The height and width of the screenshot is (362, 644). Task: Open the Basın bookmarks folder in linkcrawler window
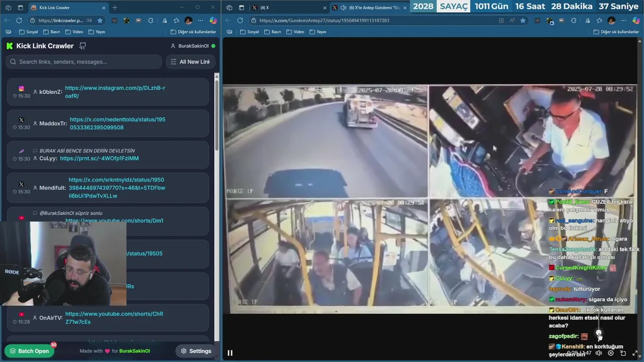[x=52, y=32]
